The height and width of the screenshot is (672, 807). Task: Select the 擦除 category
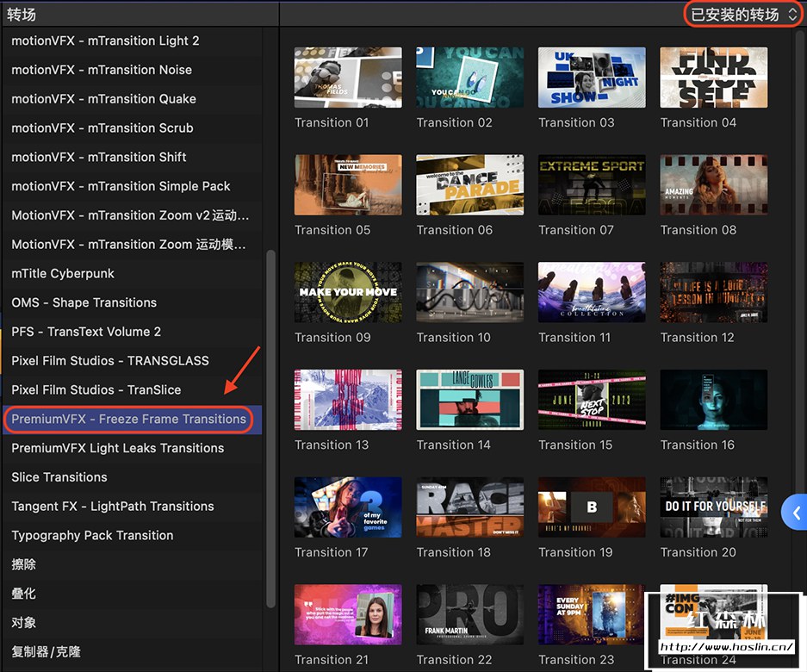132,564
